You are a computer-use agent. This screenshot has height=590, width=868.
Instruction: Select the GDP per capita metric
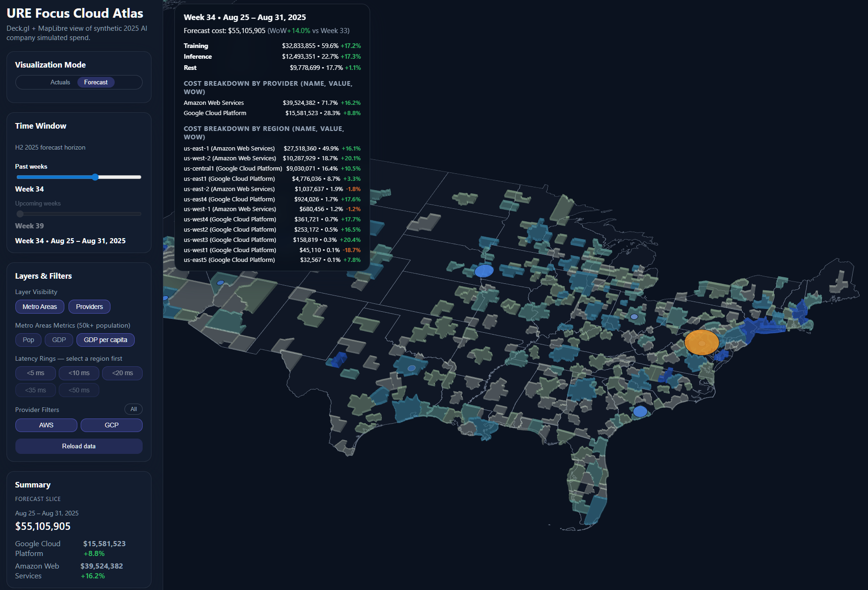(x=105, y=340)
